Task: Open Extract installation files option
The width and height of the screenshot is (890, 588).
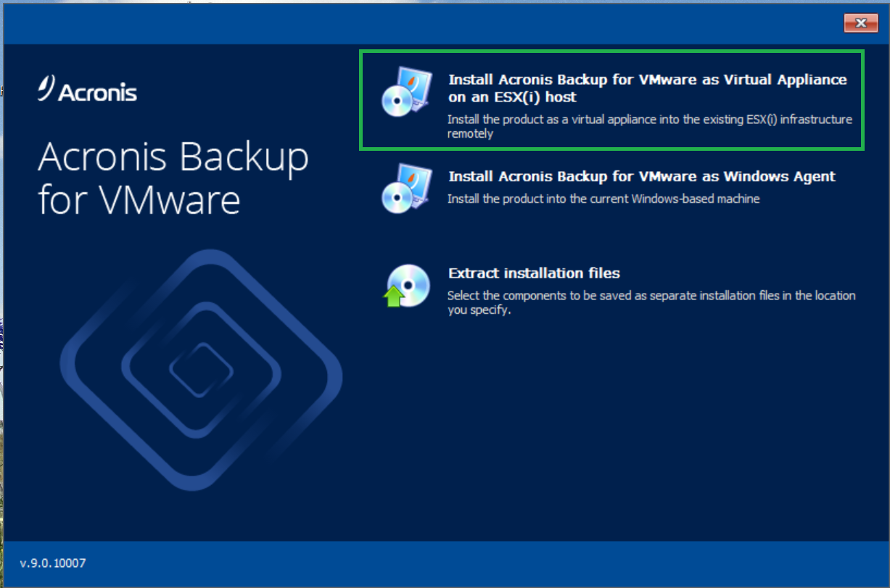Action: [x=534, y=273]
